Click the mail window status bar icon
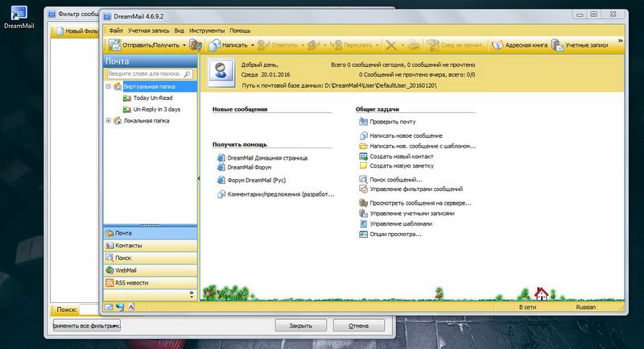644x349 pixels. coord(109,306)
